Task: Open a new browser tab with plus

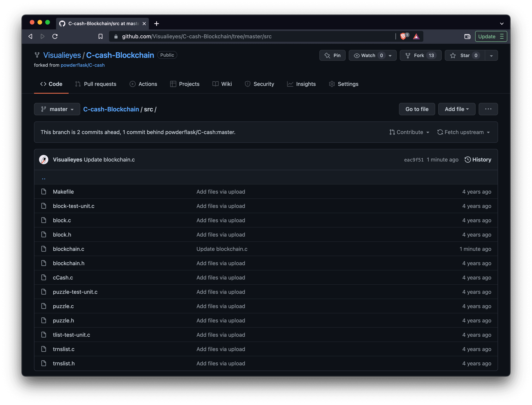Action: [157, 24]
